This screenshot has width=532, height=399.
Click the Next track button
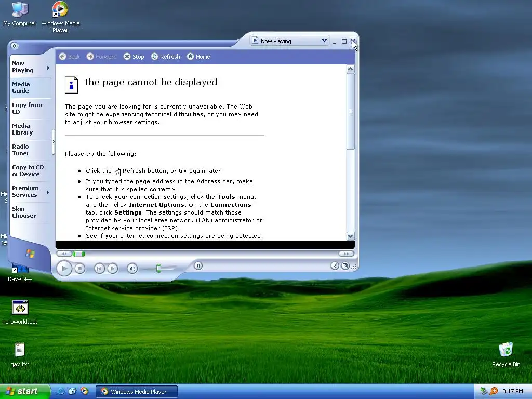113,269
